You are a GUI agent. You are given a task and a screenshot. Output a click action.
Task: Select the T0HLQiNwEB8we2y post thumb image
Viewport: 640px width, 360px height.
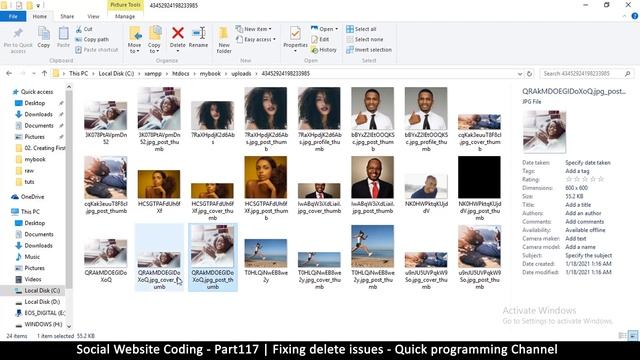pyautogui.click(x=373, y=257)
